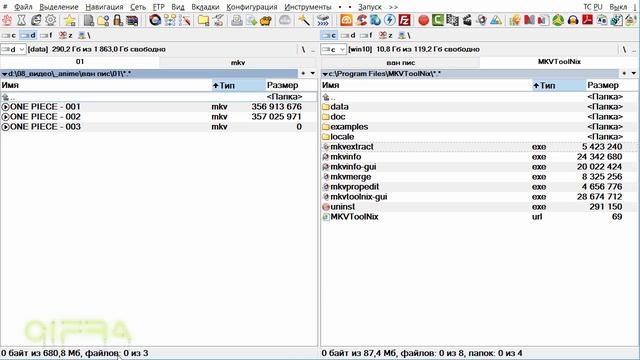640x360 pixels.
Task: Switch to the ван пис tab
Action: click(x=400, y=62)
